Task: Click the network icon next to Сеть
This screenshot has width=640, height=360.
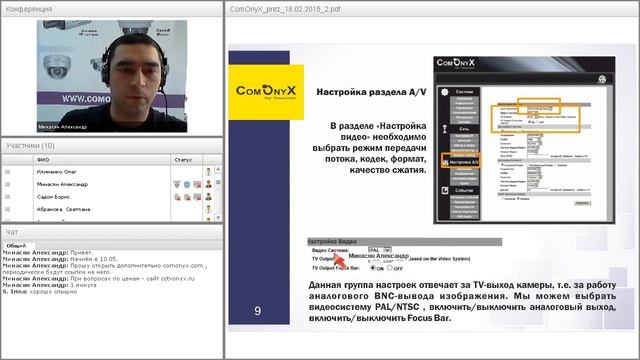Action: point(444,129)
